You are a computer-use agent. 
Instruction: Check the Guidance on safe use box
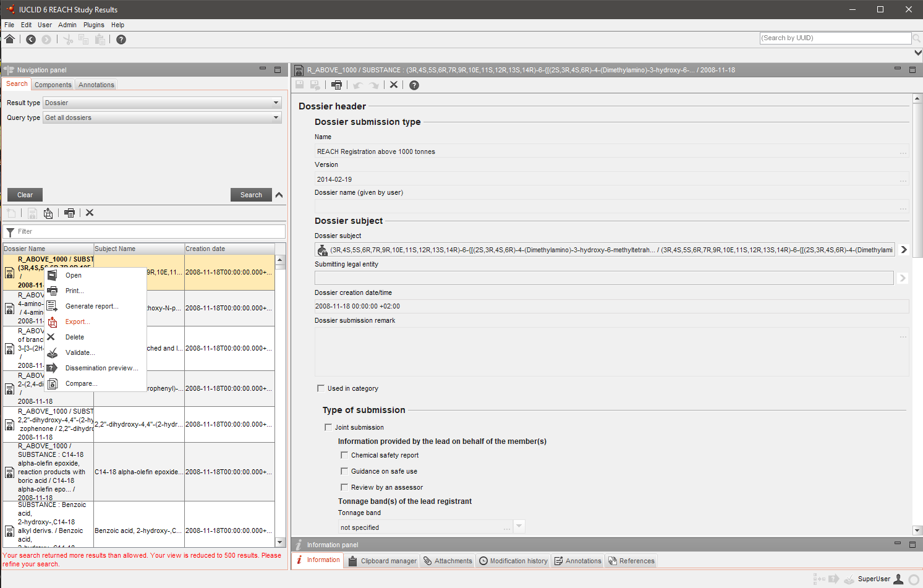pyautogui.click(x=344, y=471)
